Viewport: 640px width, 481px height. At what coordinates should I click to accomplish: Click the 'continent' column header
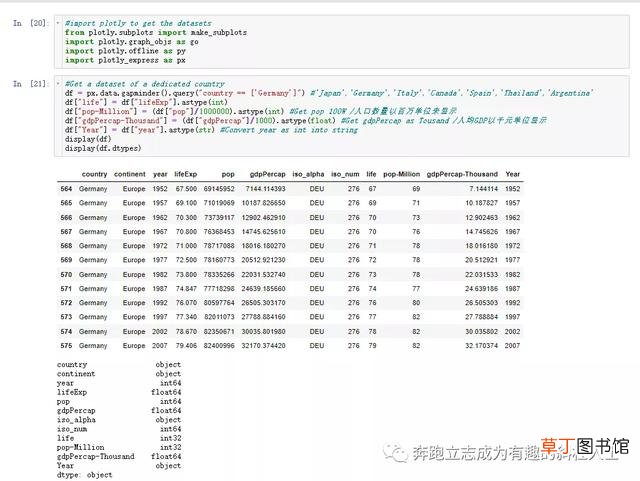[x=129, y=174]
